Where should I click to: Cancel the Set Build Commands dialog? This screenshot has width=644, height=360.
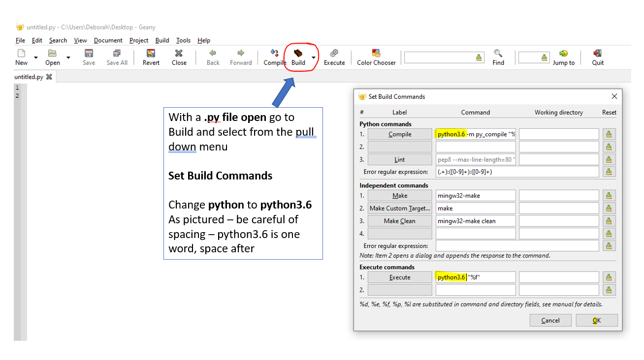[x=550, y=321]
